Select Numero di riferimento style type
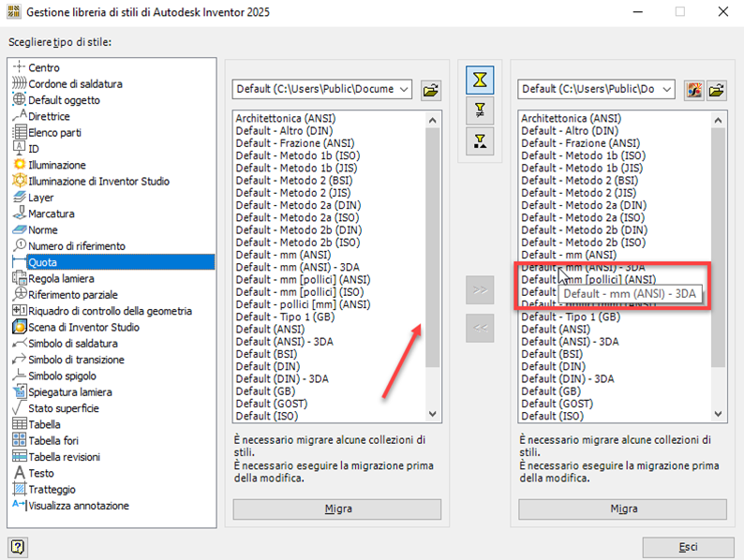Screen dimensions: 744x560 (x=69, y=246)
